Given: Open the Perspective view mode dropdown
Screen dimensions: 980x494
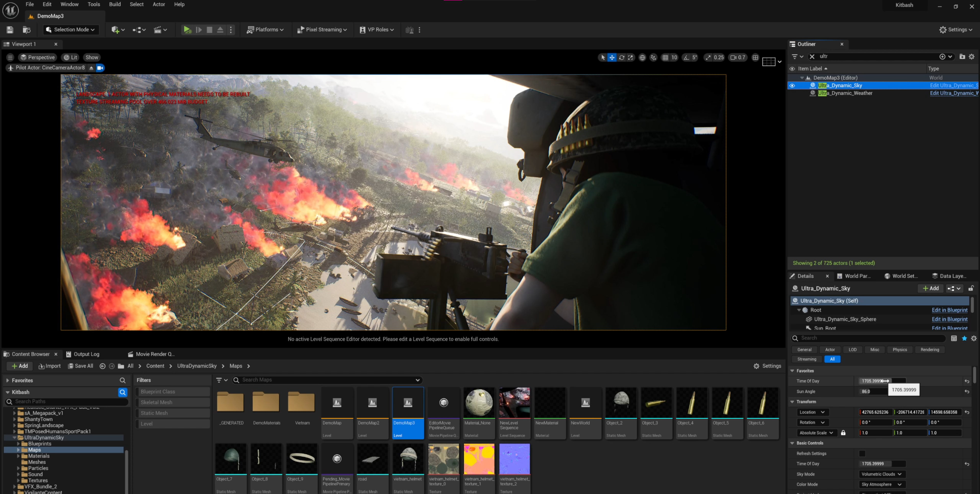Looking at the screenshot, I should 38,57.
